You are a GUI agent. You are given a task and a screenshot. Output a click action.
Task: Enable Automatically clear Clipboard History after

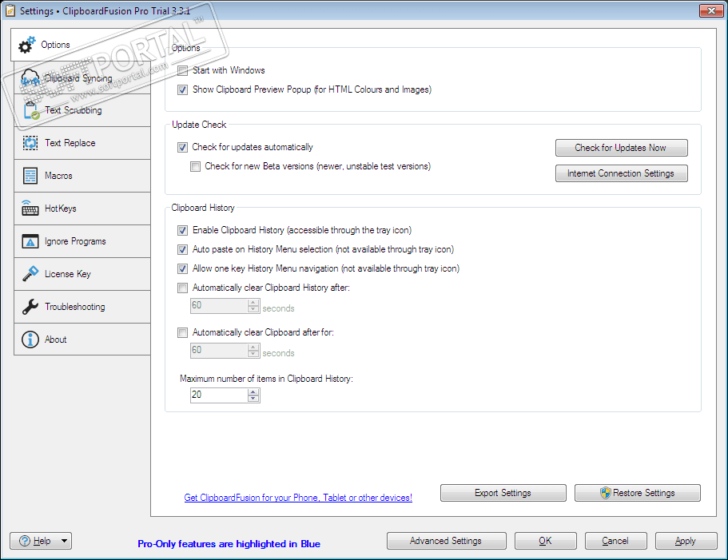pyautogui.click(x=183, y=288)
